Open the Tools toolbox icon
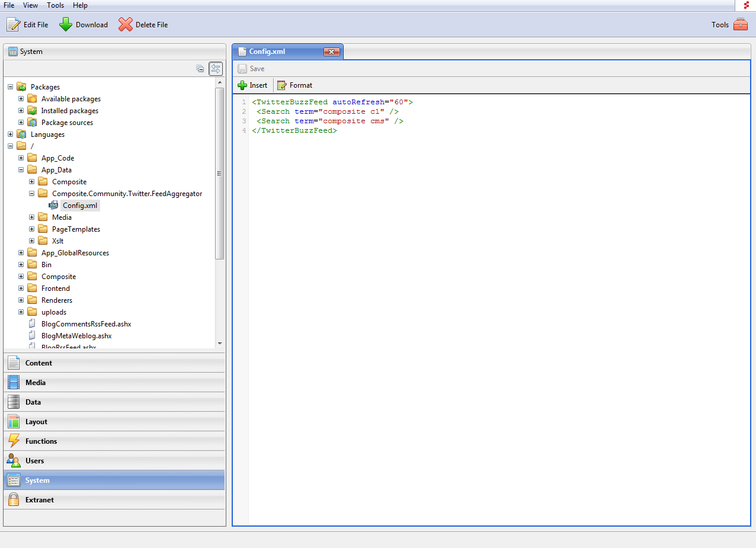756x548 pixels. [741, 25]
